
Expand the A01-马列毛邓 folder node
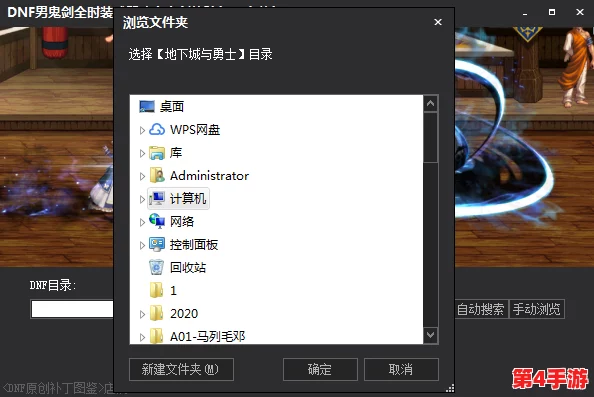142,337
